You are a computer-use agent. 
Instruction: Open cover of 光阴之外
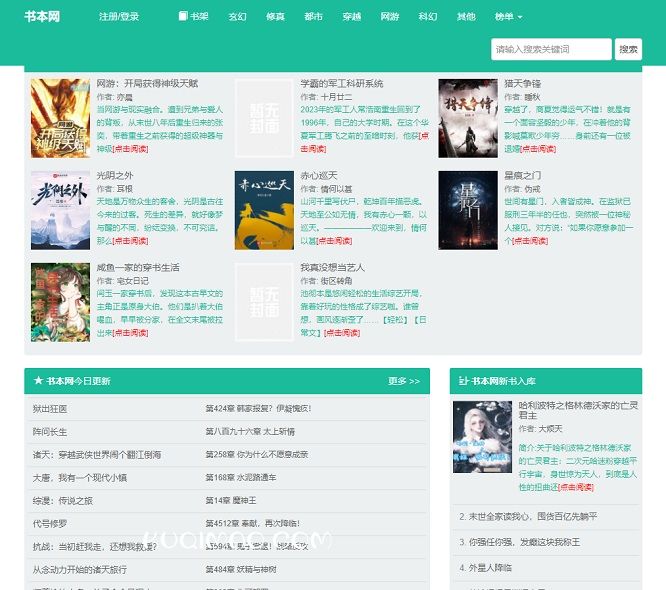click(60, 210)
